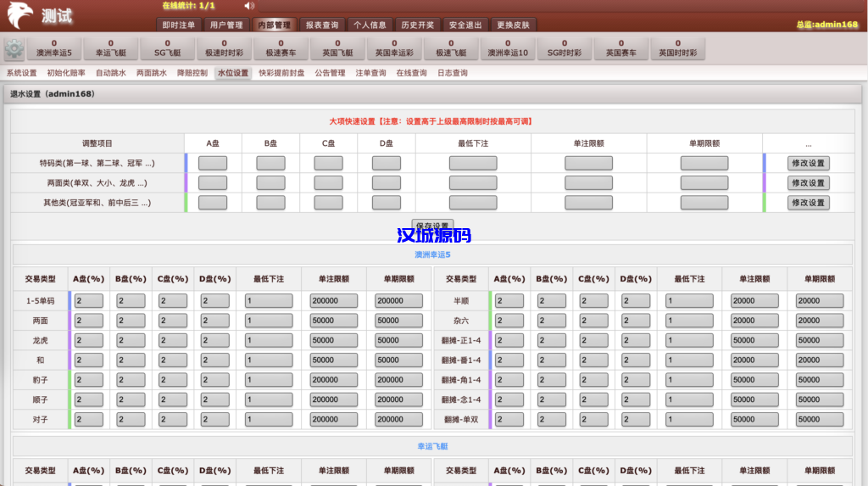Viewport: 868px width, 486px height.
Task: Click 单注限额 field for 1-5单码 row
Action: [334, 301]
